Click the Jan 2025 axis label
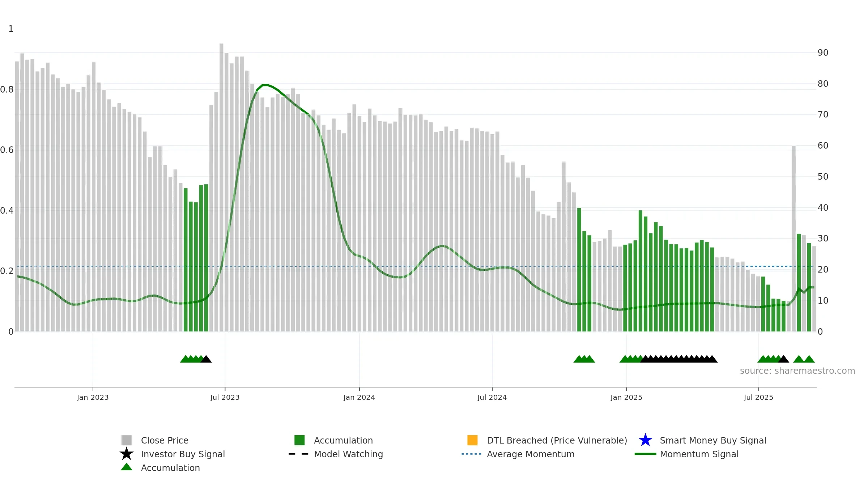868x488 pixels. [x=626, y=398]
